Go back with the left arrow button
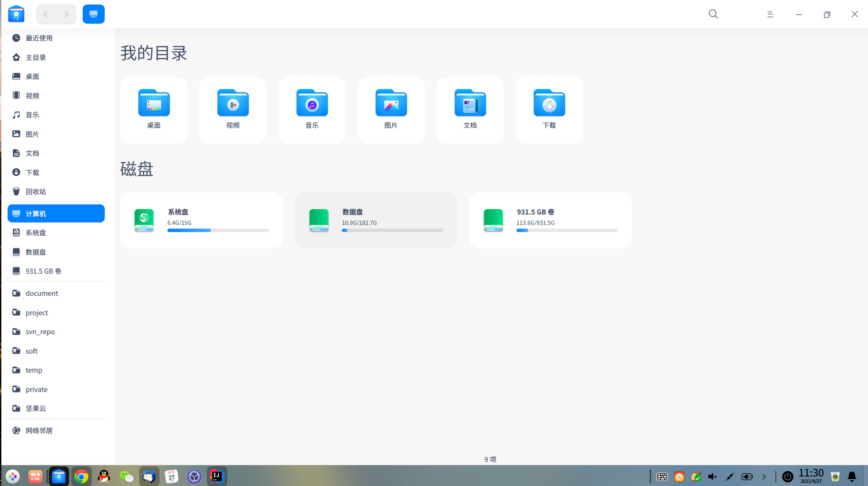The image size is (868, 486). [x=46, y=14]
